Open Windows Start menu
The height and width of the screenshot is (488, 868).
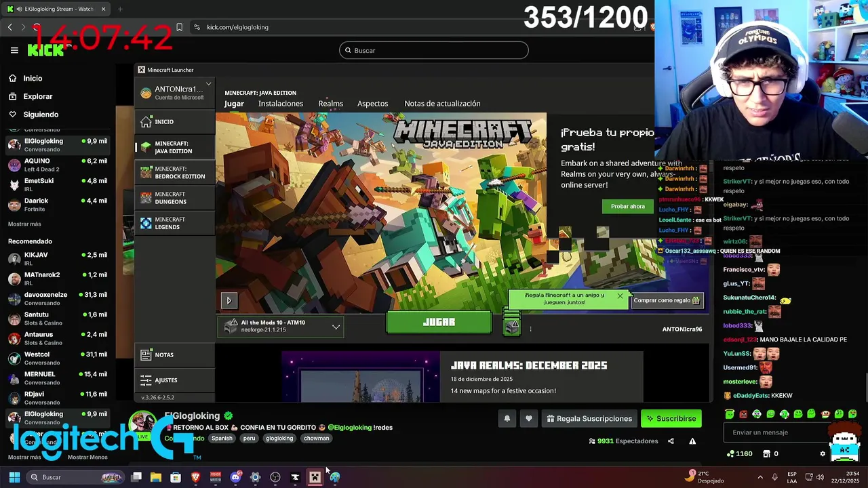(x=14, y=477)
